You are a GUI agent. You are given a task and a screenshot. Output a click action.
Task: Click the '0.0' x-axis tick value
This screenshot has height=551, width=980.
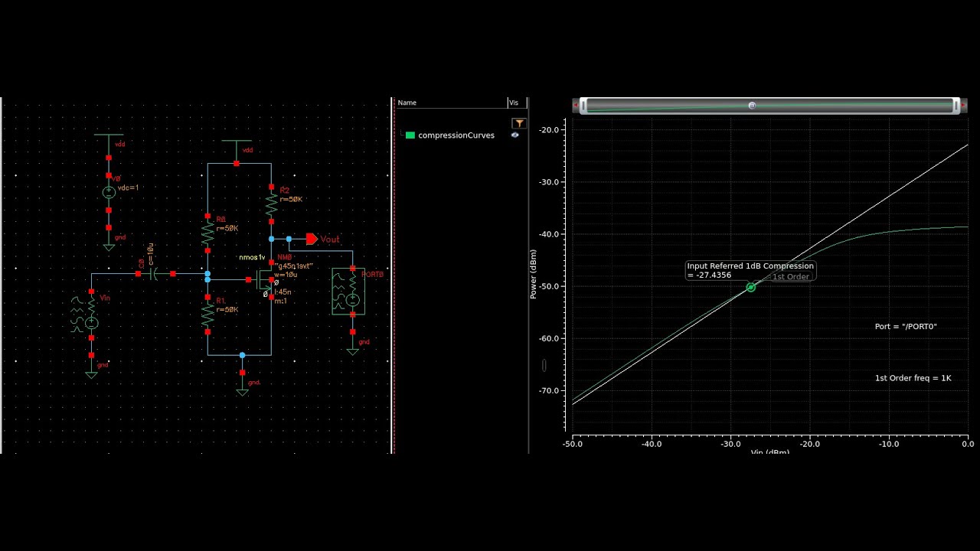tap(968, 444)
